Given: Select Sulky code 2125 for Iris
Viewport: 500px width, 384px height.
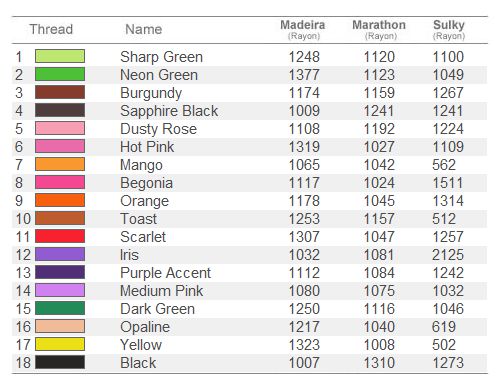Looking at the screenshot, I should (x=448, y=255).
